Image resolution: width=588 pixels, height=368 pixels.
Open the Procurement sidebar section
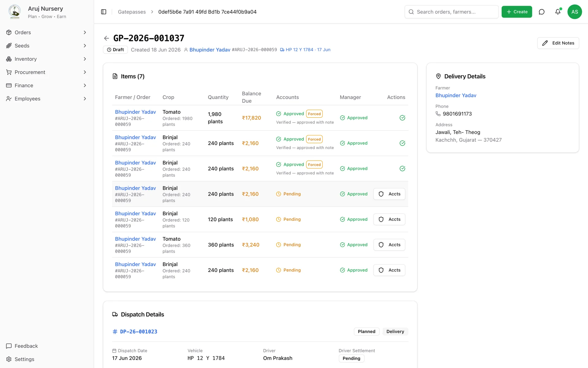coord(47,72)
